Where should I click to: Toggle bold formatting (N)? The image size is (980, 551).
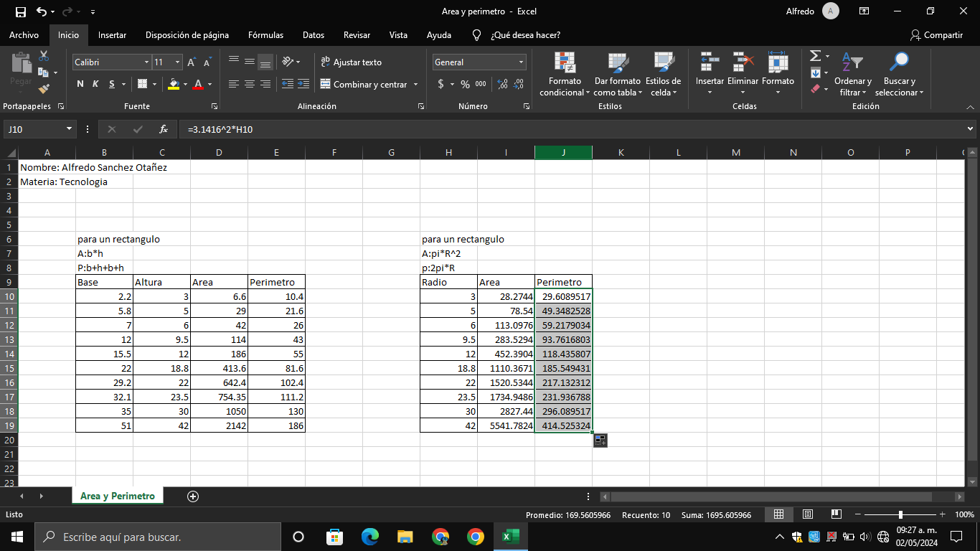[x=80, y=85]
